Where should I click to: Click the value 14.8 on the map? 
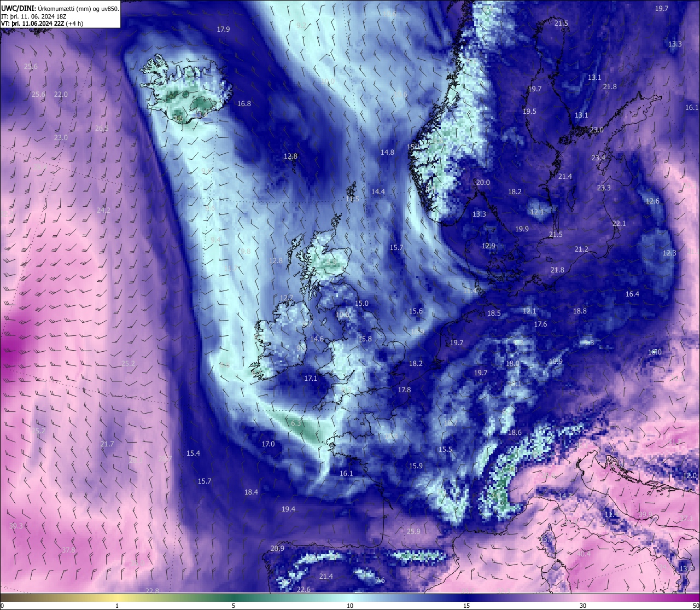click(387, 153)
